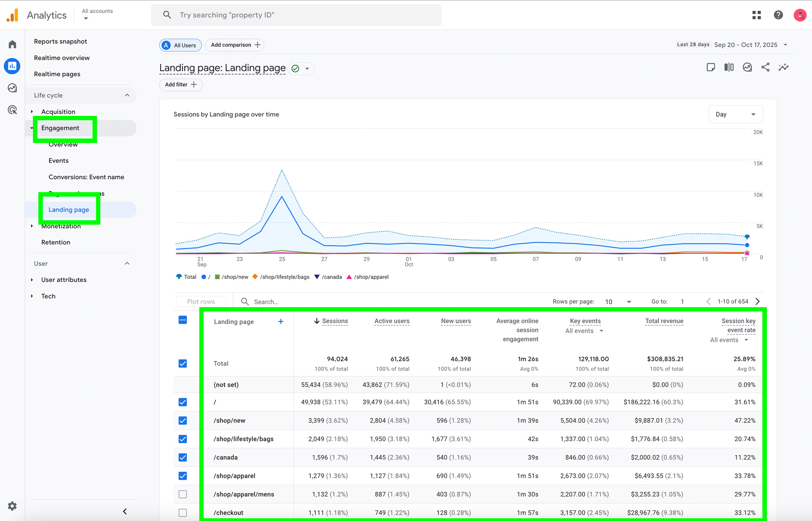Click the Add comparison button
Image resolution: width=812 pixels, height=521 pixels.
coord(235,45)
